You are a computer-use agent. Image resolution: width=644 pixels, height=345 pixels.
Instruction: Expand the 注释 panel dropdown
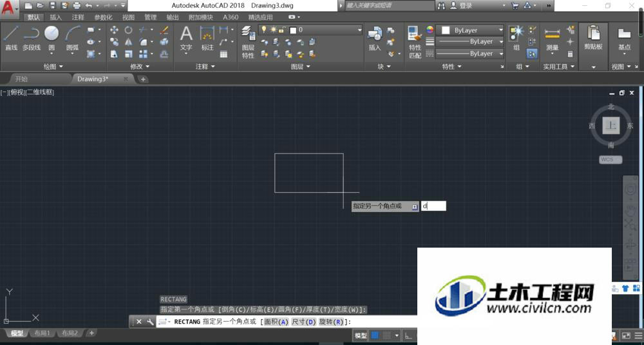point(205,66)
